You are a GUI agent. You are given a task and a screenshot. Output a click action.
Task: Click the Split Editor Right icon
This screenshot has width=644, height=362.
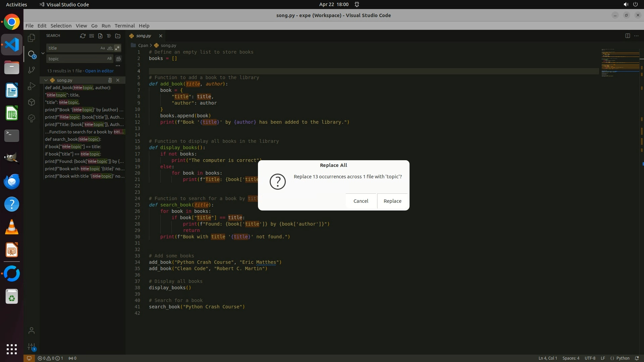coord(627,36)
